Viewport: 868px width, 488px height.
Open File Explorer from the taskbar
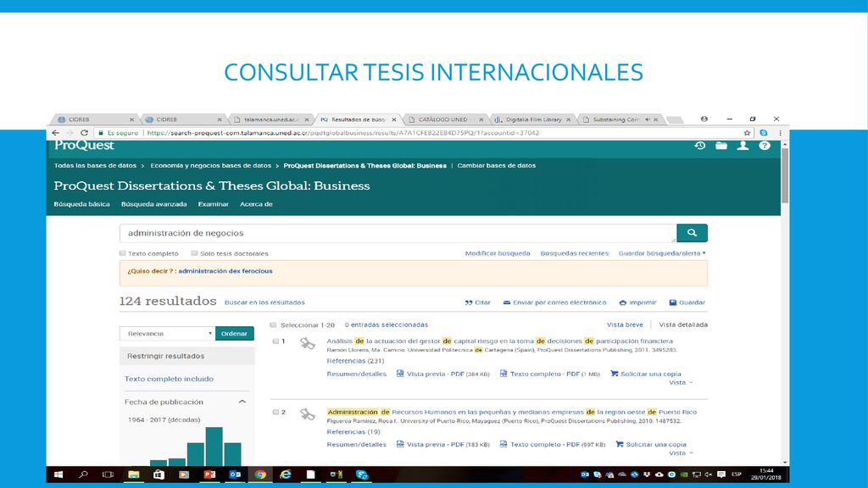pos(133,474)
